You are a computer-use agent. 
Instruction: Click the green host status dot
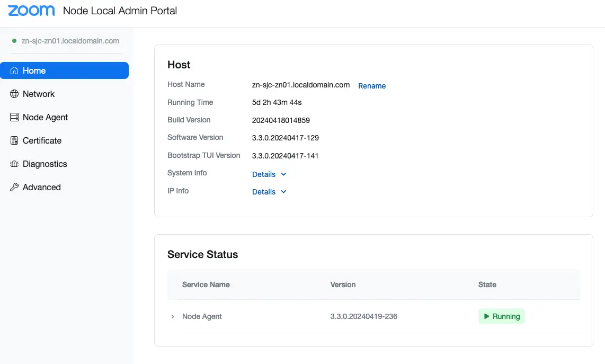point(14,41)
